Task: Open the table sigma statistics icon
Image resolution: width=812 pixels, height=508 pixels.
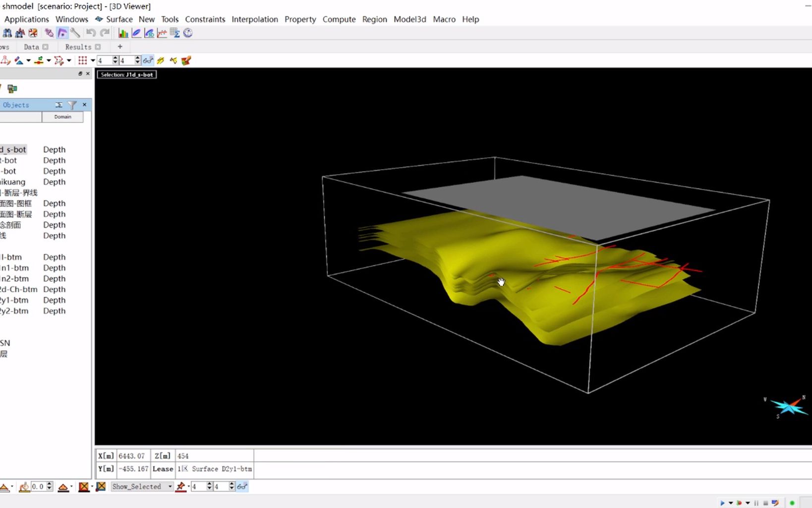Action: click(x=174, y=33)
